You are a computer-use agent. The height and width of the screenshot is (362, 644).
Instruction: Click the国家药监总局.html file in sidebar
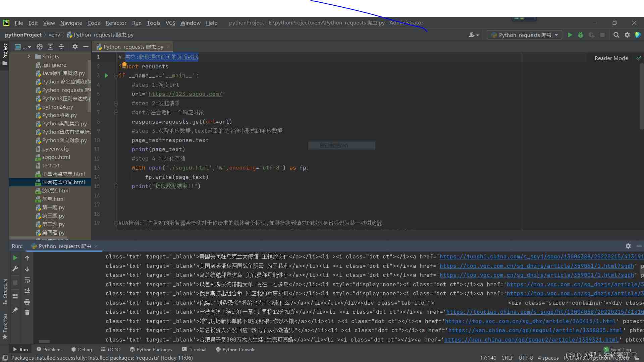(63, 182)
